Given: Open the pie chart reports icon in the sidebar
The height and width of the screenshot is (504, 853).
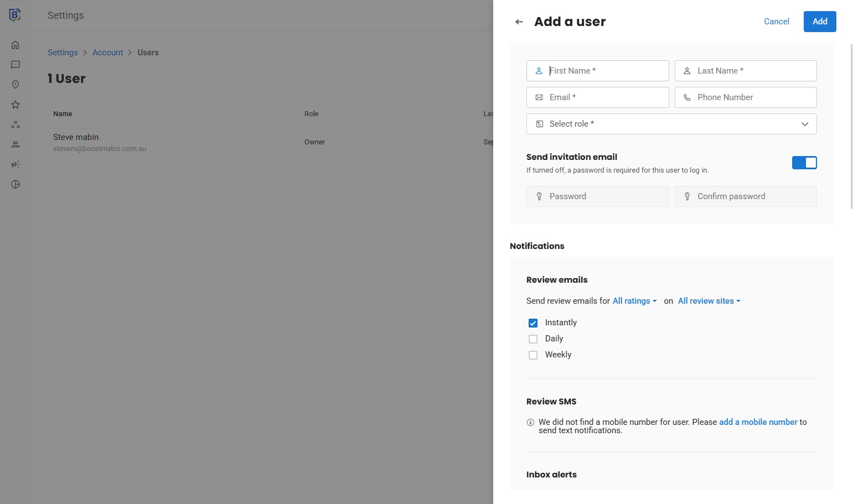Looking at the screenshot, I should [x=15, y=185].
